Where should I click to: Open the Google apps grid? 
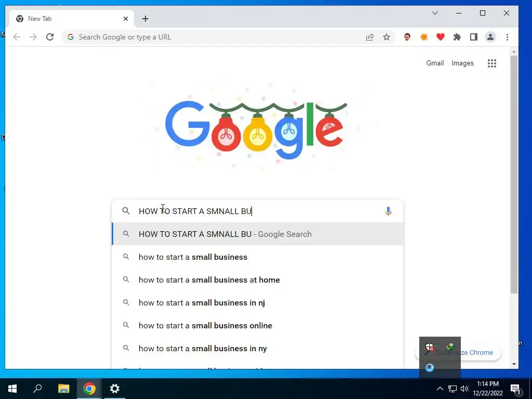click(492, 63)
